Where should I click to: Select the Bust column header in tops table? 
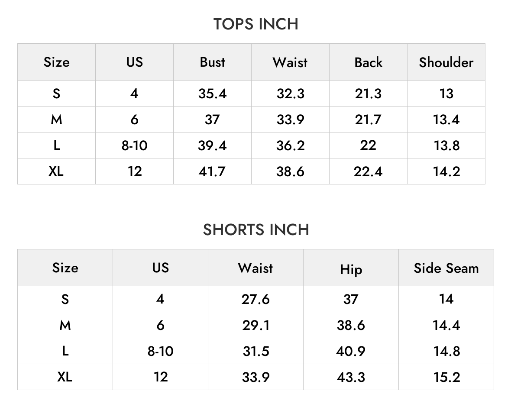(212, 62)
